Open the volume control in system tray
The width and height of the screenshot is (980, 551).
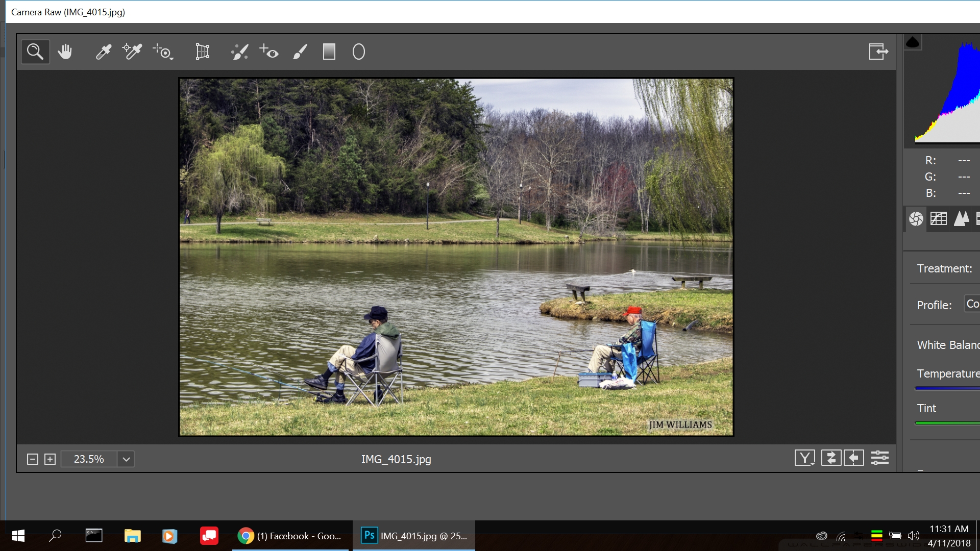(x=914, y=536)
